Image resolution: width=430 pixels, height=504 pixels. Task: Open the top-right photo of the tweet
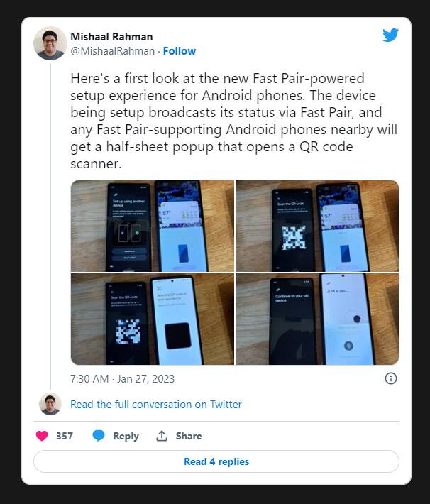click(x=317, y=226)
